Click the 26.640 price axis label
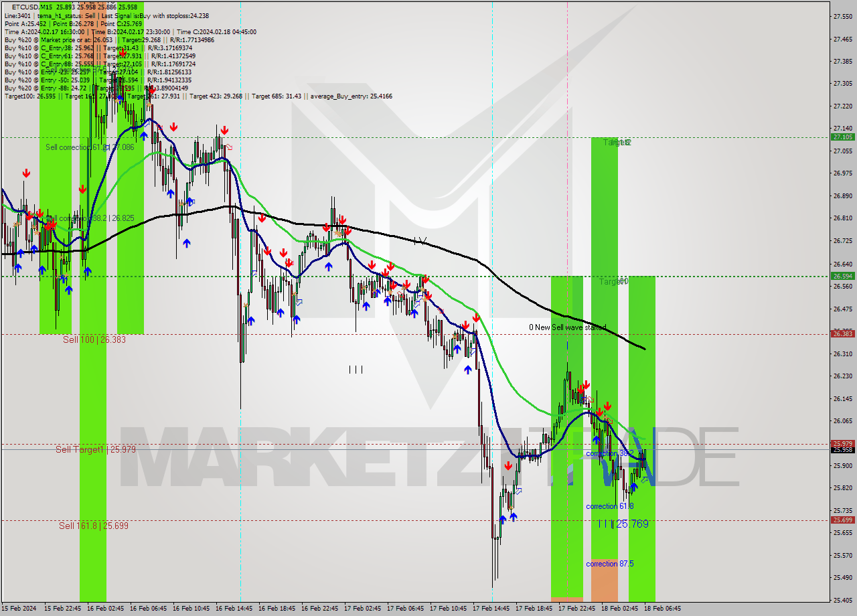Image resolution: width=857 pixels, height=616 pixels. [x=842, y=264]
